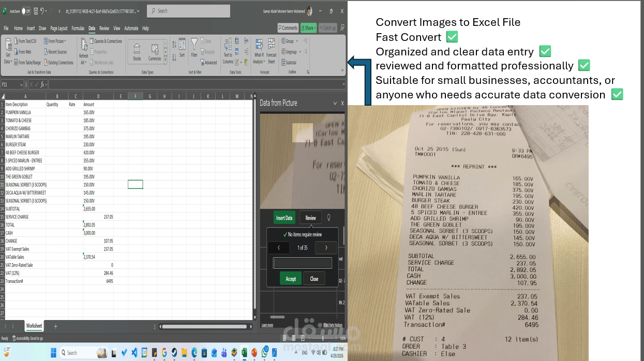Screen dimensions: 644x361
Task: Go to previous review item arrow
Action: pyautogui.click(x=279, y=248)
